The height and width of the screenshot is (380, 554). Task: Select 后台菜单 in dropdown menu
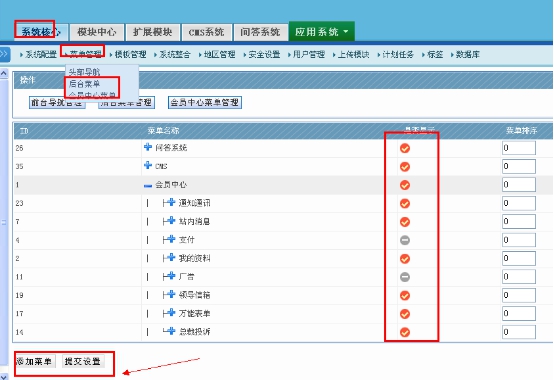click(84, 84)
